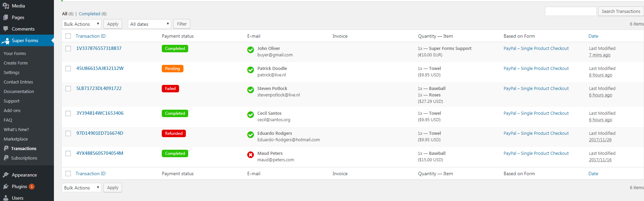
Task: Click green checkmark icon beside John Oliver
Action: 250,50
